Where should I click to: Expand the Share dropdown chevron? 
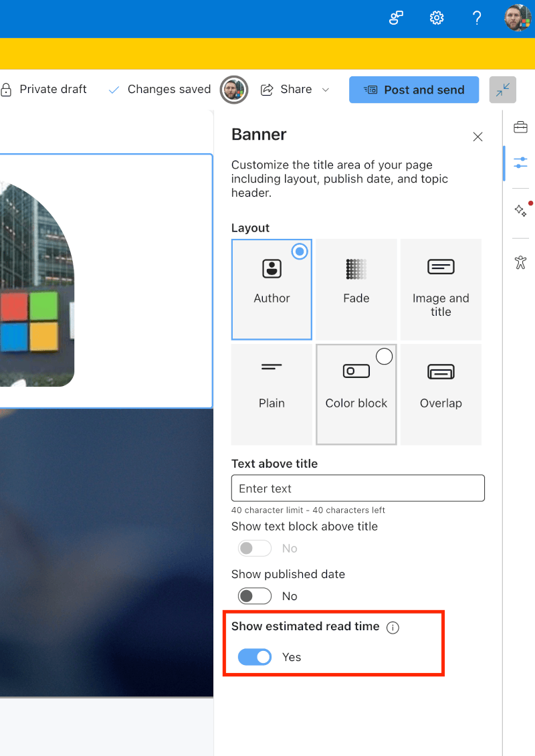coord(325,90)
